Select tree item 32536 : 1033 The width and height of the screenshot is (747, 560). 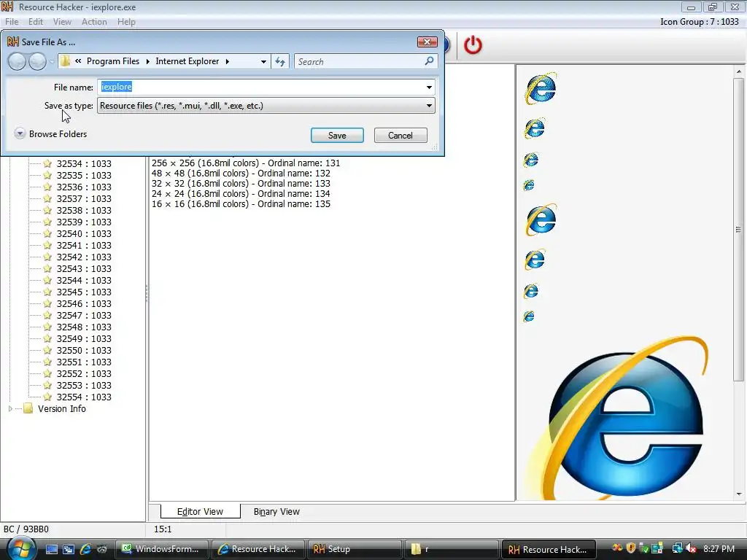pos(84,187)
